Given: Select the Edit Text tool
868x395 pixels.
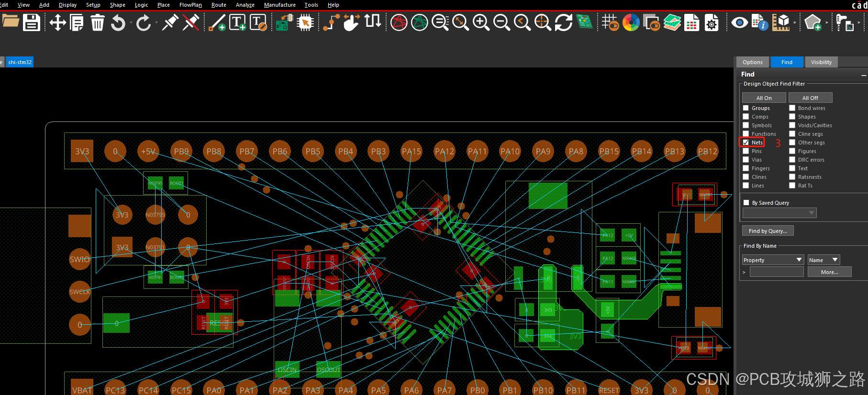Looking at the screenshot, I should click(x=258, y=22).
